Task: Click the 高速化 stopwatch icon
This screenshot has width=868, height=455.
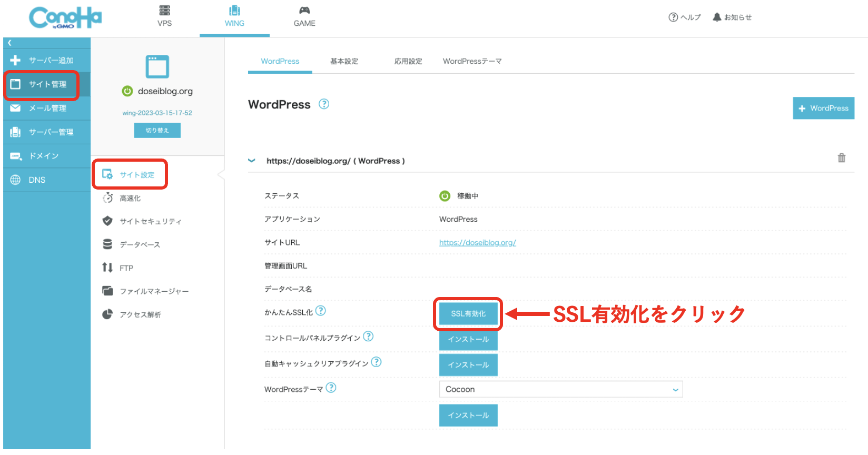Action: [x=107, y=198]
